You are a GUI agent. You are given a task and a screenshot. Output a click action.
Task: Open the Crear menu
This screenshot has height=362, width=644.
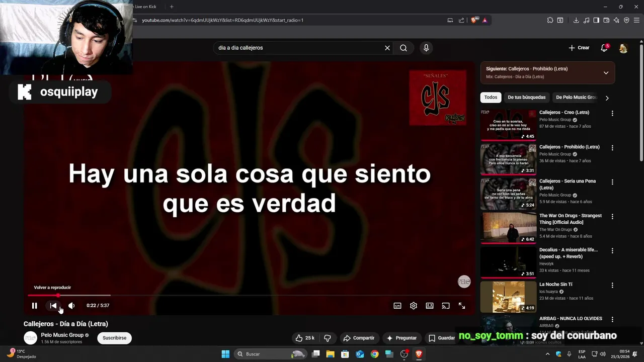click(x=579, y=48)
